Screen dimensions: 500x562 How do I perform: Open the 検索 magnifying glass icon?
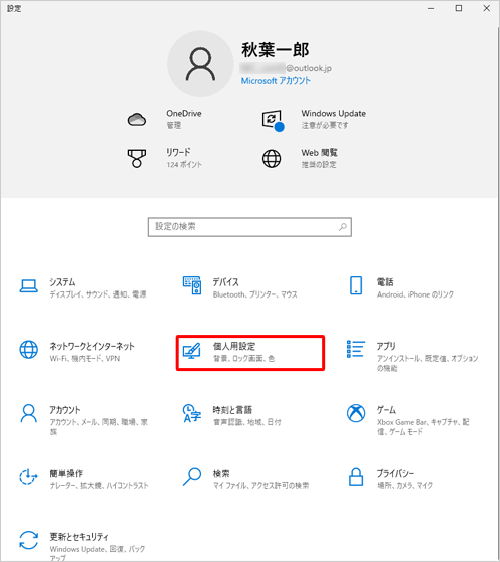(x=192, y=477)
